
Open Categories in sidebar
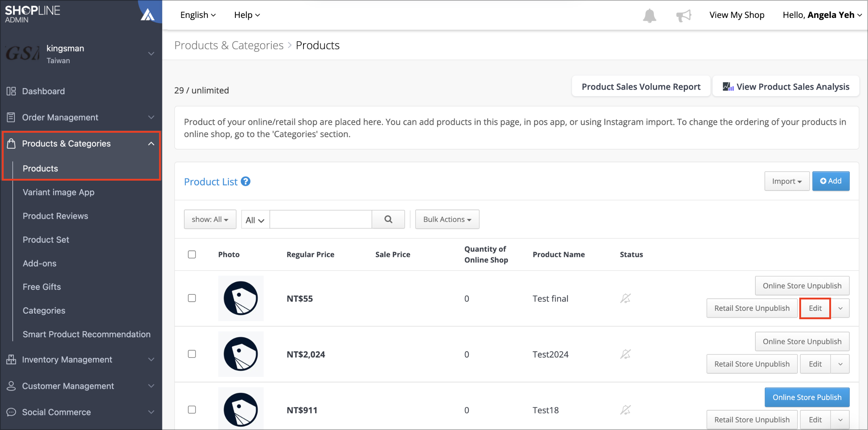44,310
